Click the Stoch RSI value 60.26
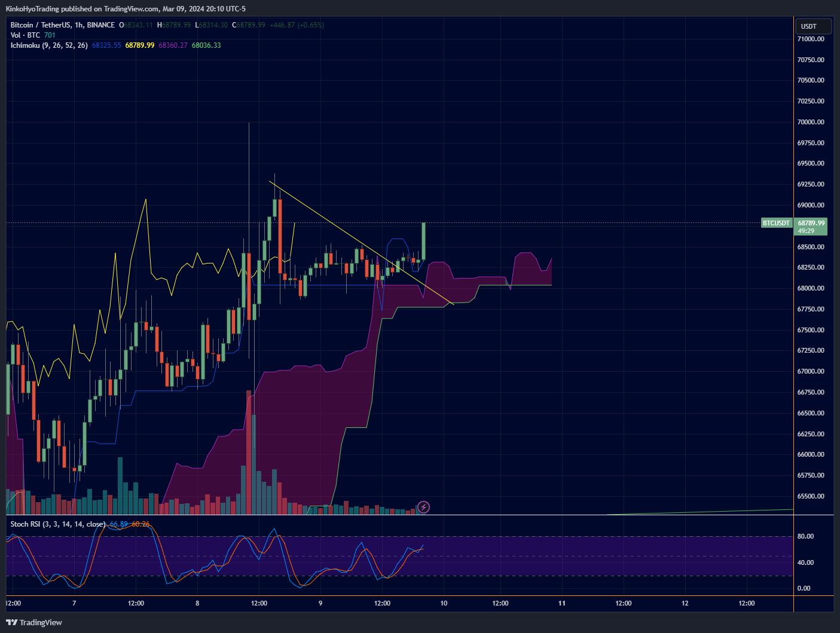This screenshot has width=840, height=633. (140, 524)
